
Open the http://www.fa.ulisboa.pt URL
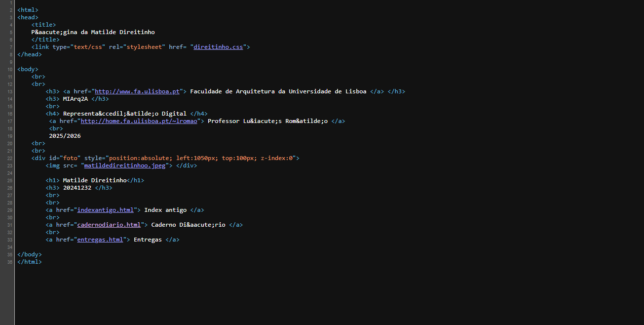click(x=137, y=91)
